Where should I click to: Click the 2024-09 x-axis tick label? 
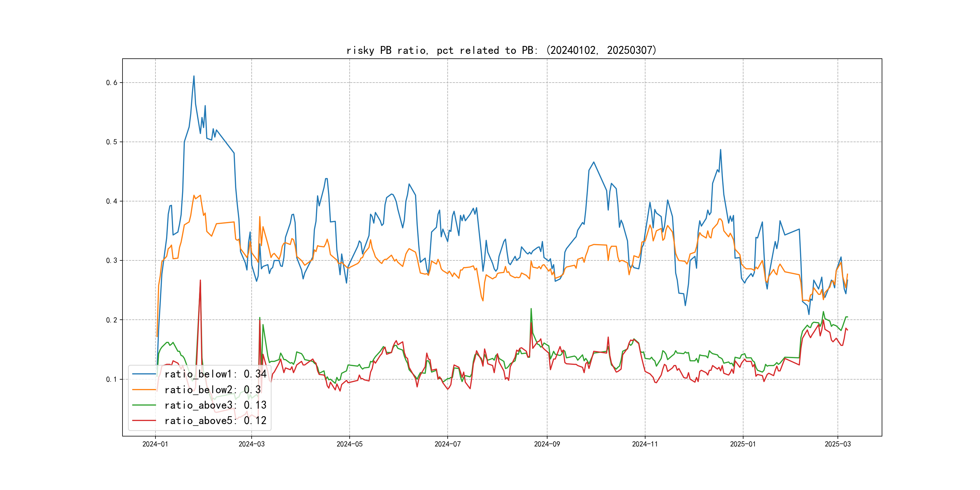tap(547, 444)
